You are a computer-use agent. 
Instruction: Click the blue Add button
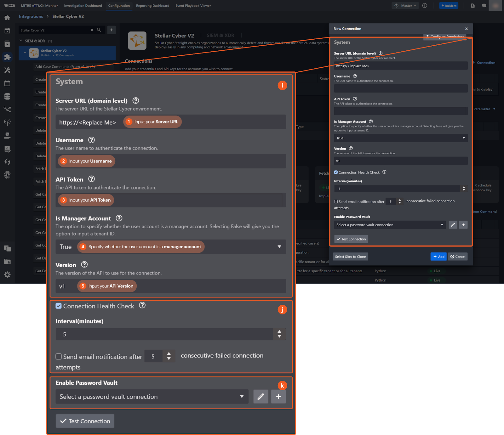(x=438, y=257)
